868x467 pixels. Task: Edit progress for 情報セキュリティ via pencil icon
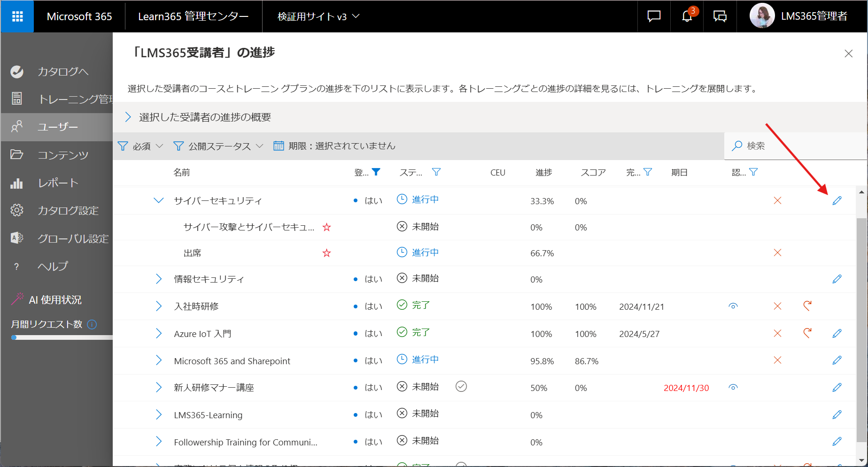click(x=837, y=279)
